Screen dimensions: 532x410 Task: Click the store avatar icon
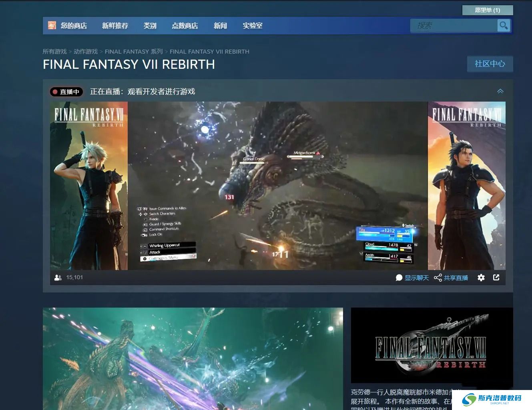(x=52, y=26)
